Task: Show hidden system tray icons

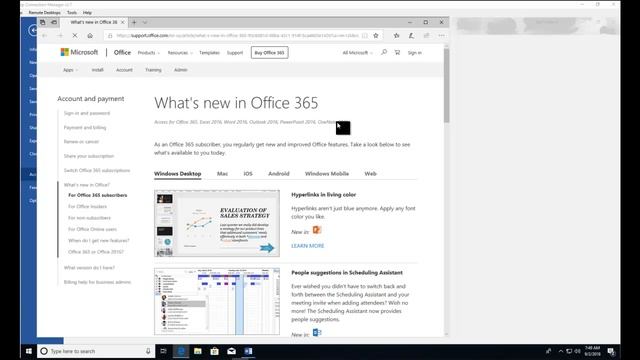Action: [561, 351]
